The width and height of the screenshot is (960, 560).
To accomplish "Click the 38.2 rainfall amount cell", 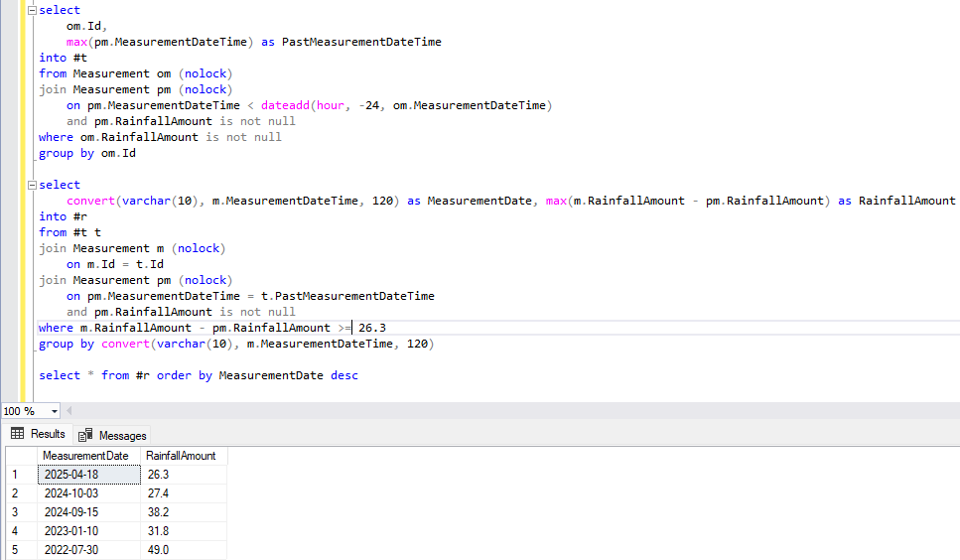I will (x=183, y=512).
